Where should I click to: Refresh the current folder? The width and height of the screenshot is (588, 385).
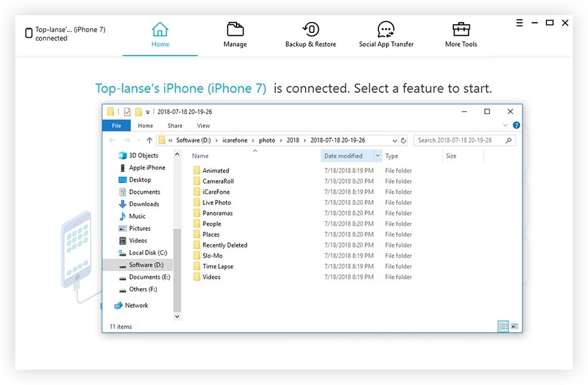click(x=404, y=140)
